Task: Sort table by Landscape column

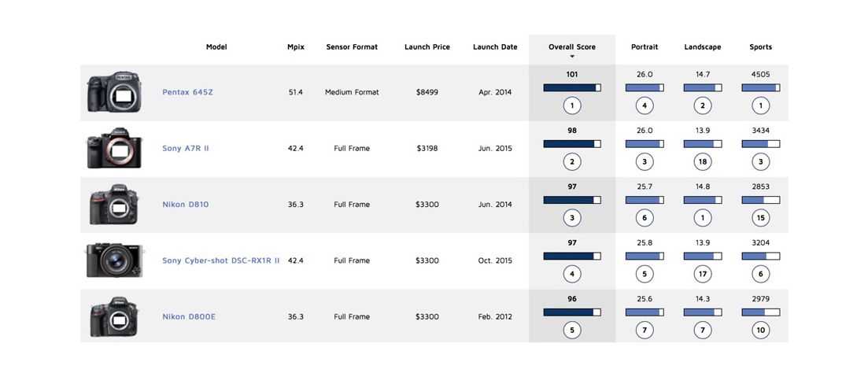Action: [x=703, y=47]
